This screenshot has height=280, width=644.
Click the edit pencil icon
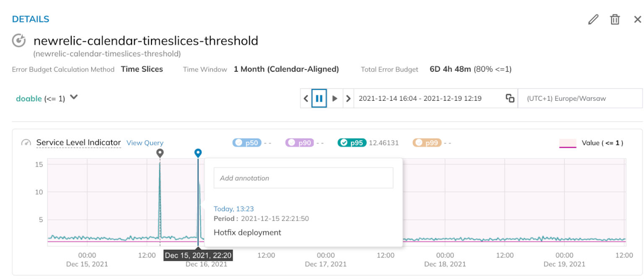pyautogui.click(x=593, y=19)
